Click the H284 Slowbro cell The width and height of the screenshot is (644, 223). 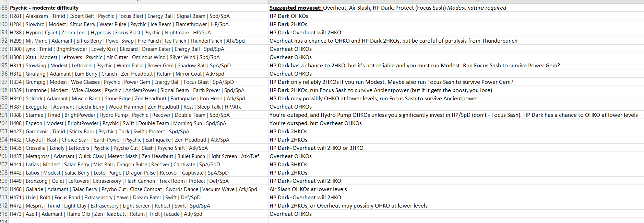[138, 24]
